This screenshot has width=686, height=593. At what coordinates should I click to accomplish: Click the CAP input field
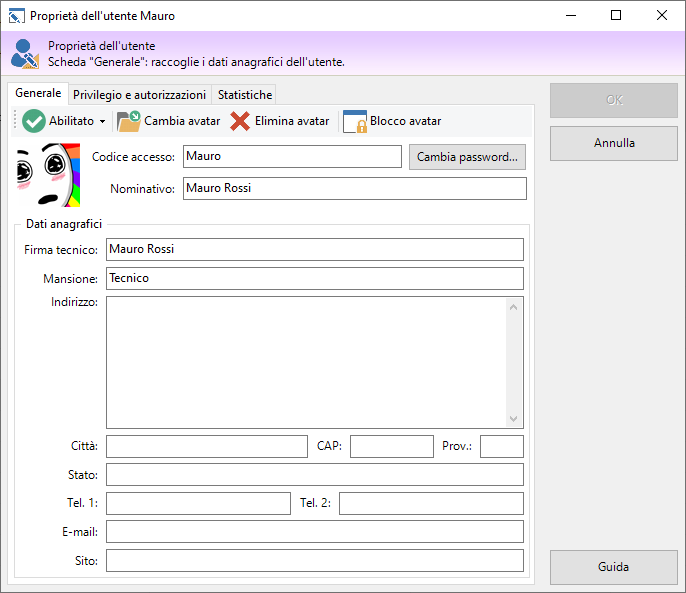point(391,446)
